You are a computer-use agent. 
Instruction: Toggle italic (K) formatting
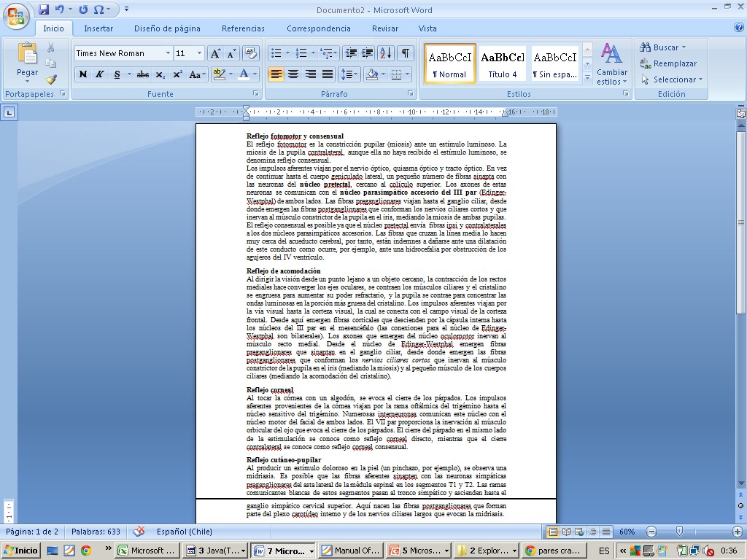[x=99, y=74]
